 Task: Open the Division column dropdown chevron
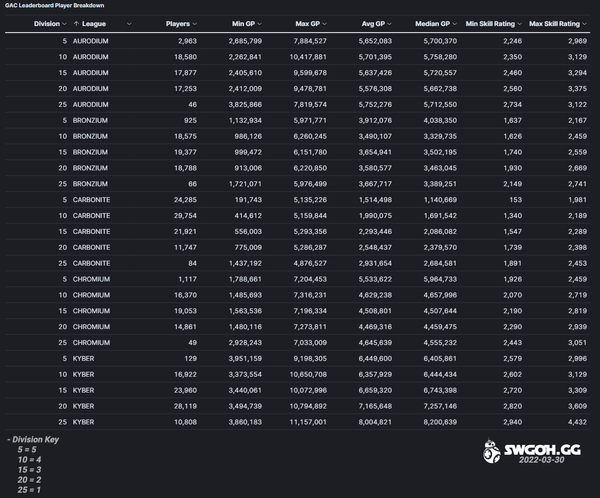click(x=66, y=23)
